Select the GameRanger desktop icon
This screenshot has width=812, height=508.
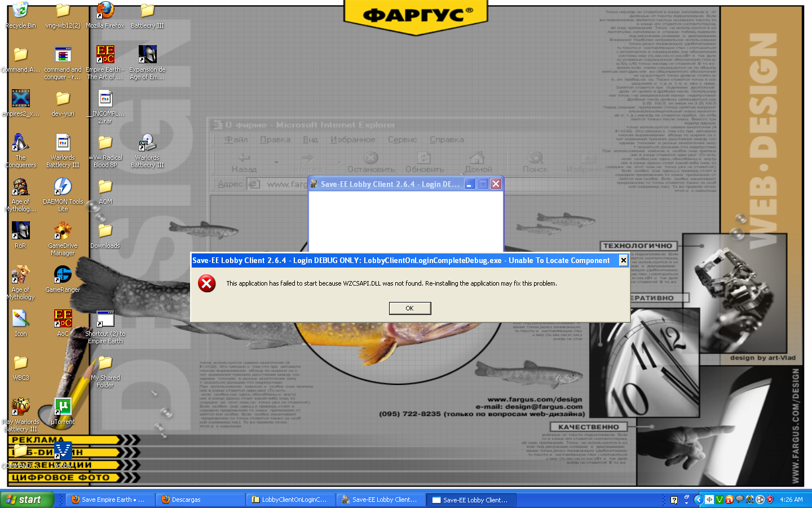pyautogui.click(x=63, y=275)
